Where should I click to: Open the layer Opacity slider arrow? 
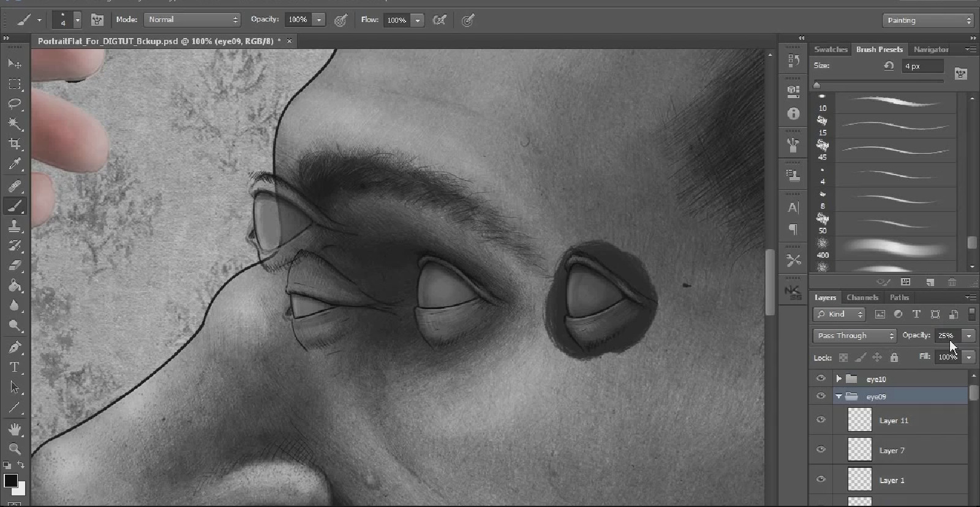coord(969,336)
